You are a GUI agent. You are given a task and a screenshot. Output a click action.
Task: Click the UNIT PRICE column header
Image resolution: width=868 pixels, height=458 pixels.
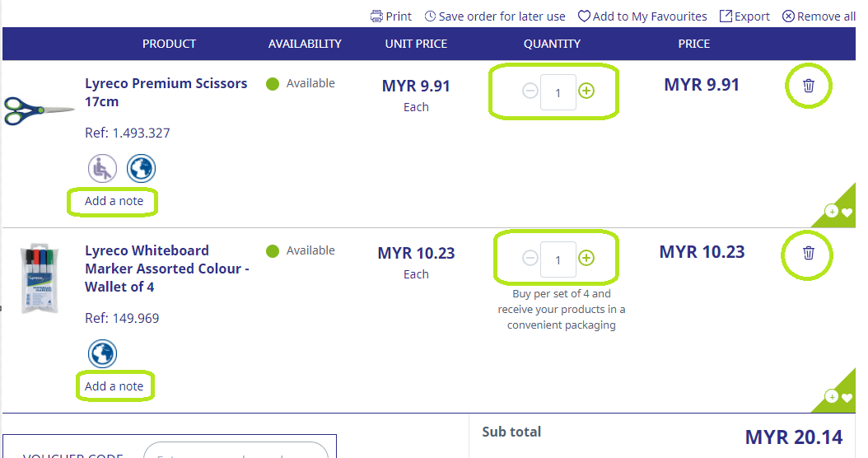[416, 44]
